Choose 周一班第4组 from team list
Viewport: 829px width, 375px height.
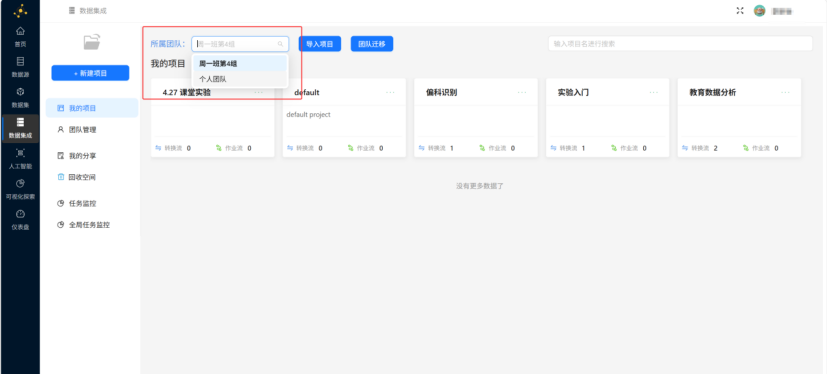pos(240,63)
